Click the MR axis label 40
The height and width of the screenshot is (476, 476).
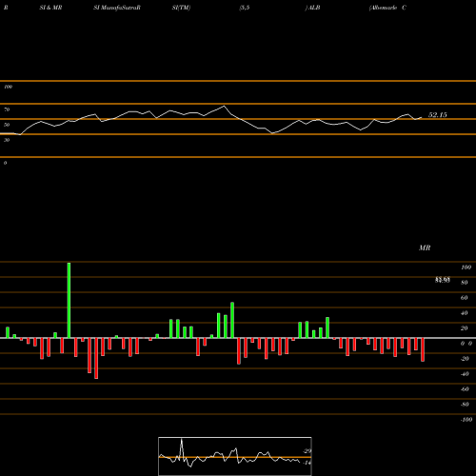[465, 313]
